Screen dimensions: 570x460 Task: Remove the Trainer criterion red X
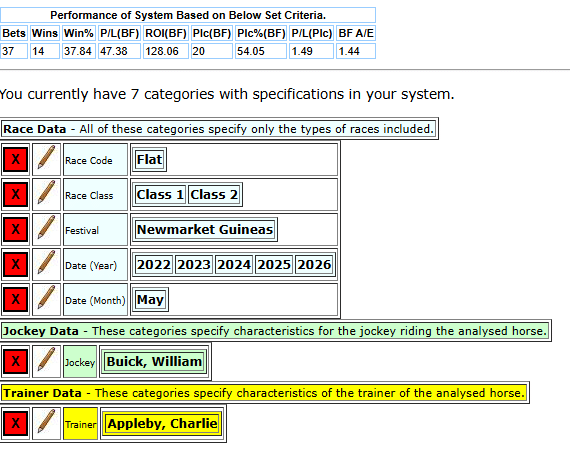(x=15, y=423)
